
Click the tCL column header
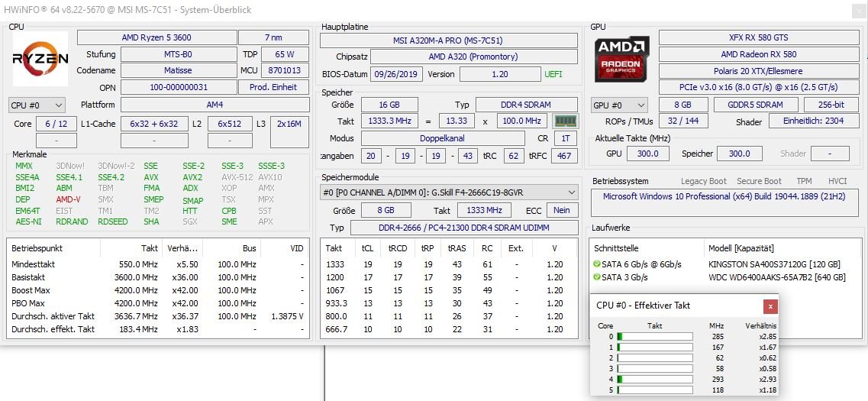click(367, 249)
